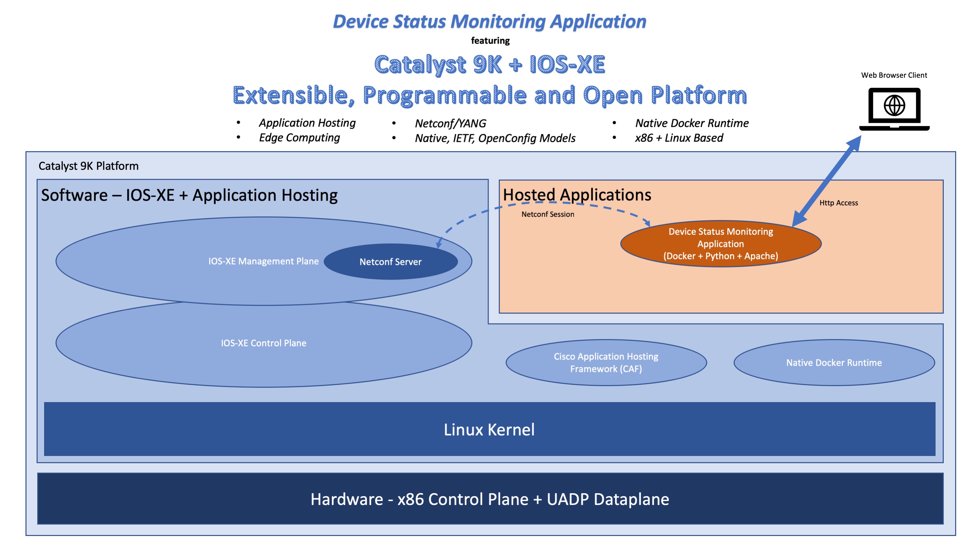Click the Device Status Monitoring Application title
This screenshot has height=551, width=980.
click(x=490, y=21)
